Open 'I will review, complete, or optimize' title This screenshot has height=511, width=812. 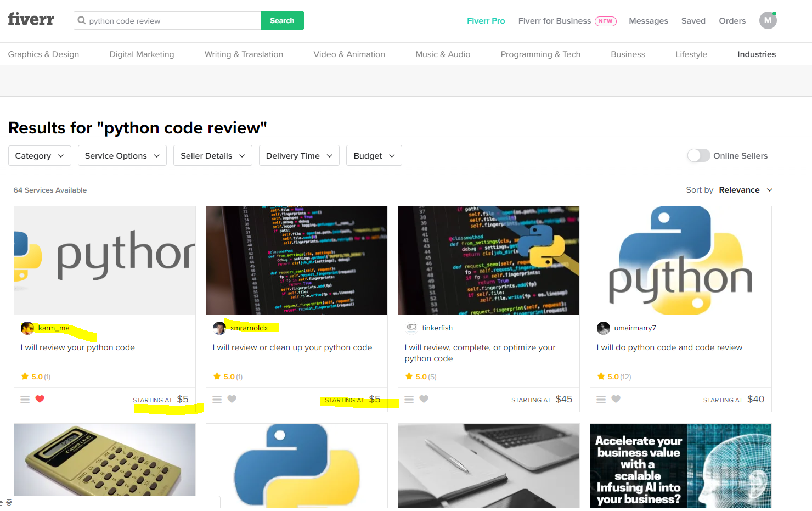click(480, 353)
